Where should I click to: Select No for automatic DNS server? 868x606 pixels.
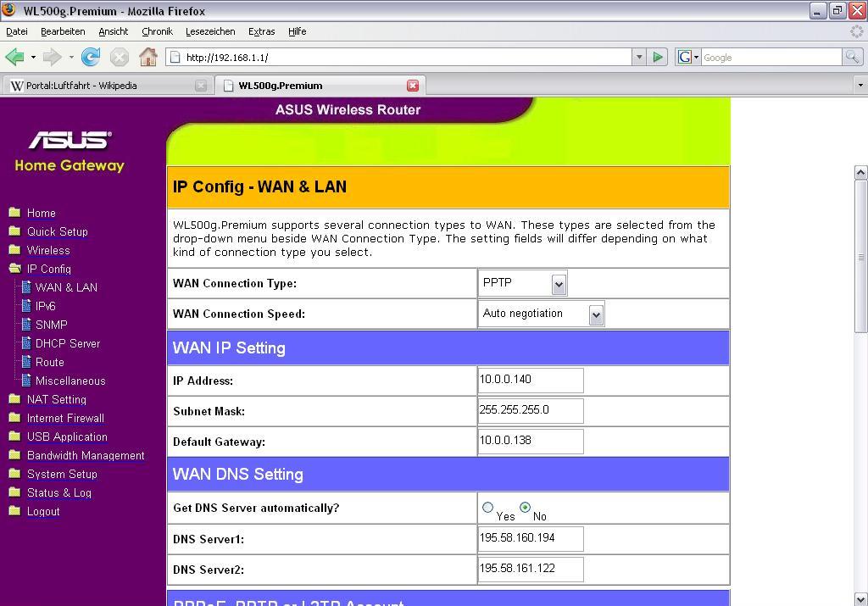pos(525,507)
